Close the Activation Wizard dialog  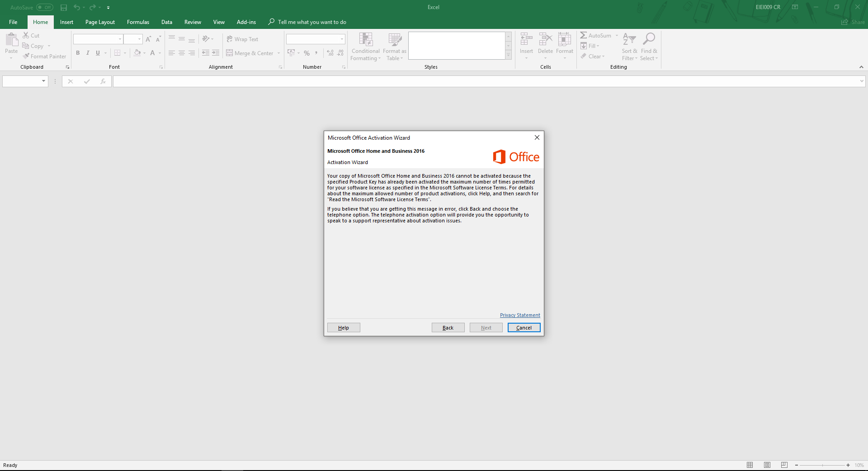[x=537, y=137]
